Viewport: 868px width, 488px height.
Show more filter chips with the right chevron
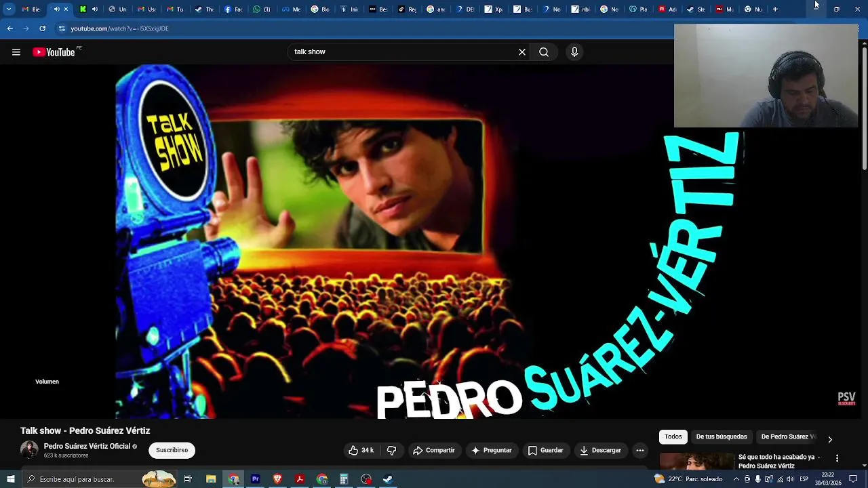(829, 440)
